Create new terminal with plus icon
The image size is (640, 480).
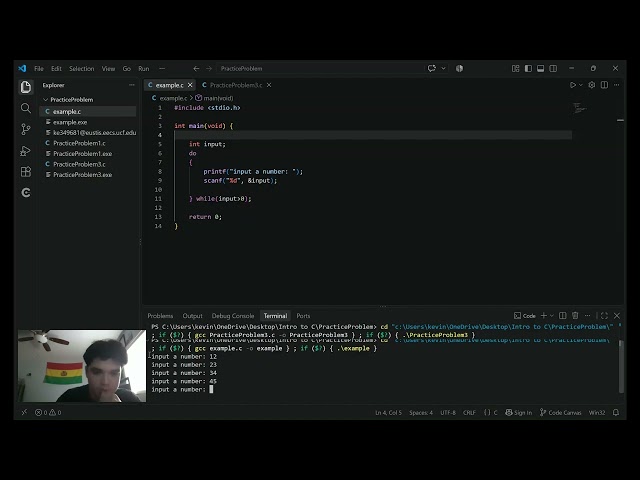point(544,316)
